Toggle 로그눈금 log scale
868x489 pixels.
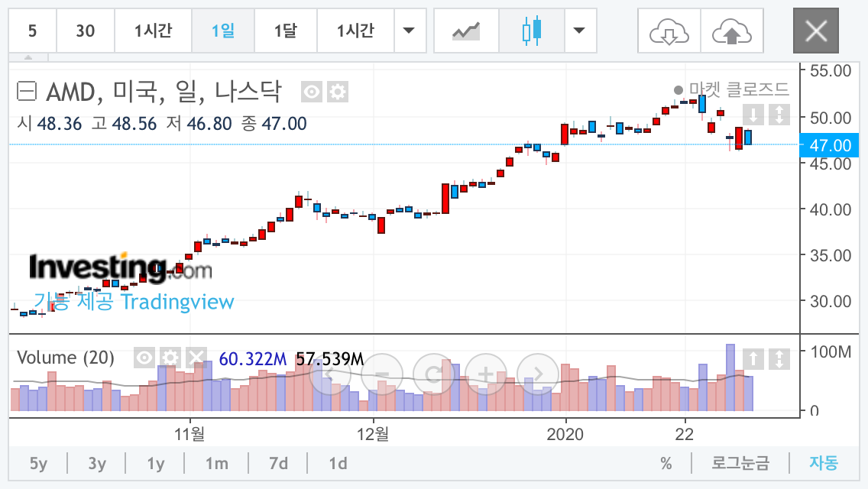coord(740,463)
